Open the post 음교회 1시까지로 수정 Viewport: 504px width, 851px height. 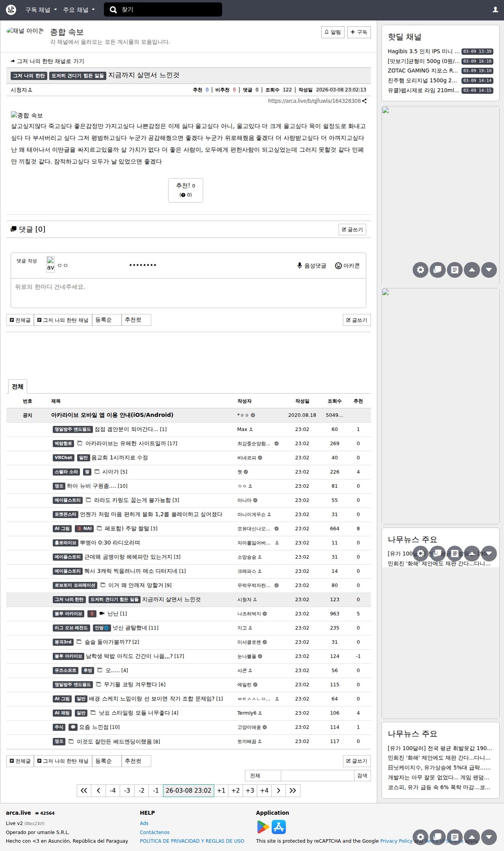point(120,457)
